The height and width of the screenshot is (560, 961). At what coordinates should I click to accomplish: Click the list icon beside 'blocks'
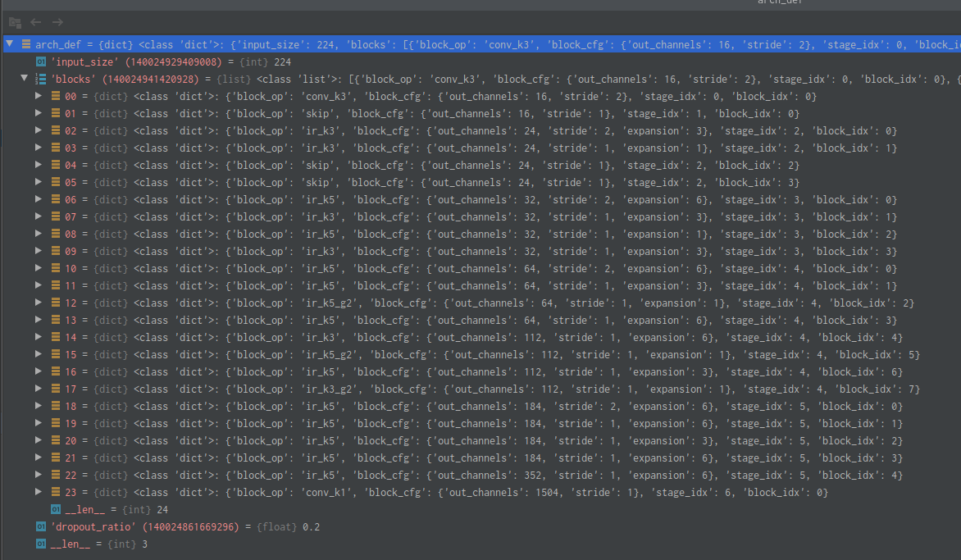(x=40, y=79)
